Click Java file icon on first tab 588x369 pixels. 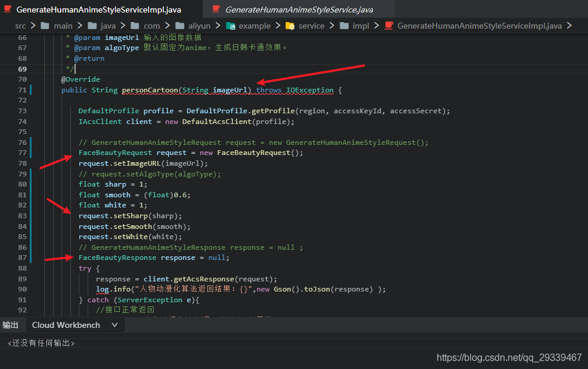[8, 9]
